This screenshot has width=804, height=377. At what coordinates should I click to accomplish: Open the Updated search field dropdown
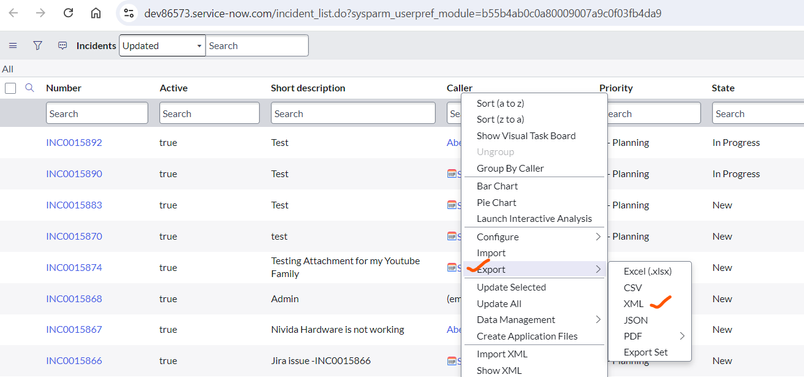(162, 46)
